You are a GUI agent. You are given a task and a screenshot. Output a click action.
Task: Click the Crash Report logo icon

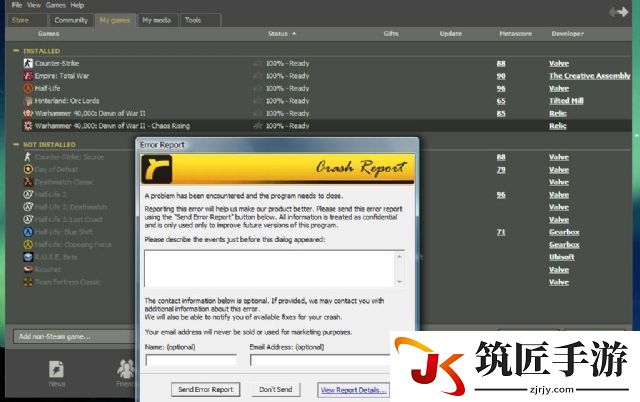pyautogui.click(x=157, y=169)
